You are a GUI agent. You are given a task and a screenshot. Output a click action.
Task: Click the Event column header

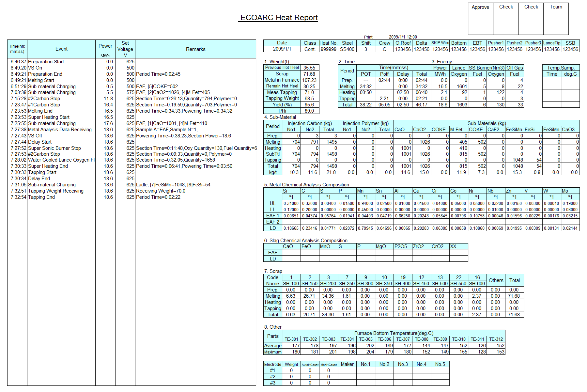point(61,49)
